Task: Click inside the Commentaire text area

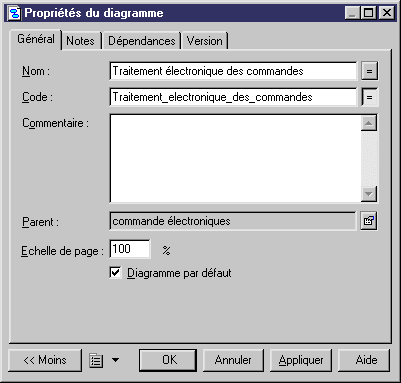Action: pyautogui.click(x=235, y=158)
